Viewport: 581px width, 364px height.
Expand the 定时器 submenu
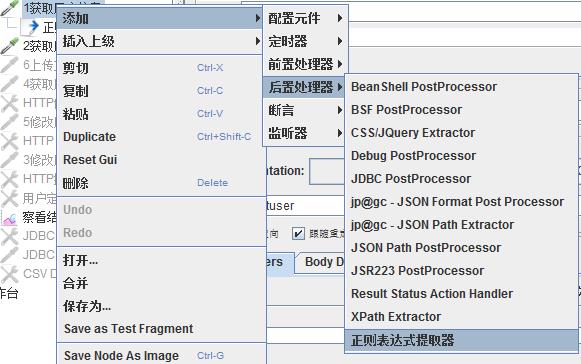click(x=305, y=41)
